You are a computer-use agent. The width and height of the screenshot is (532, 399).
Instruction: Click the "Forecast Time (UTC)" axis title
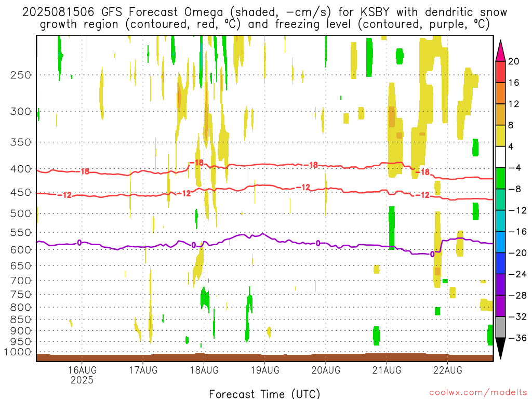(x=264, y=394)
